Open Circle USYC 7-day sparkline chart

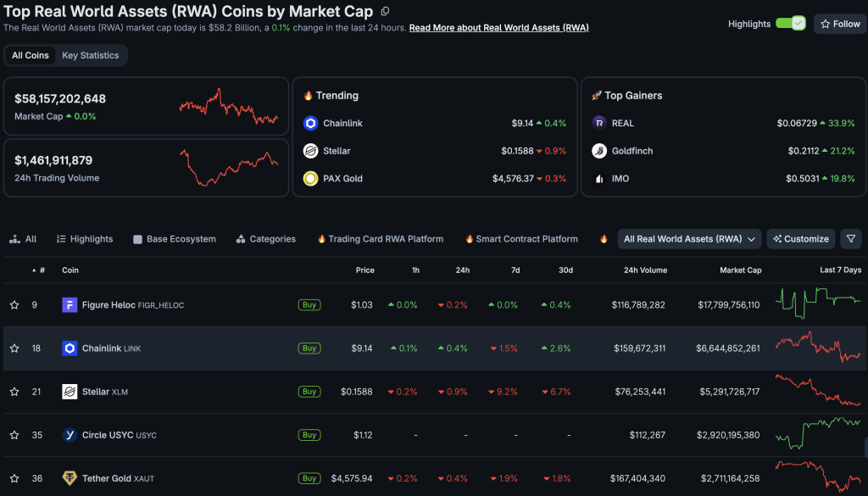click(818, 433)
